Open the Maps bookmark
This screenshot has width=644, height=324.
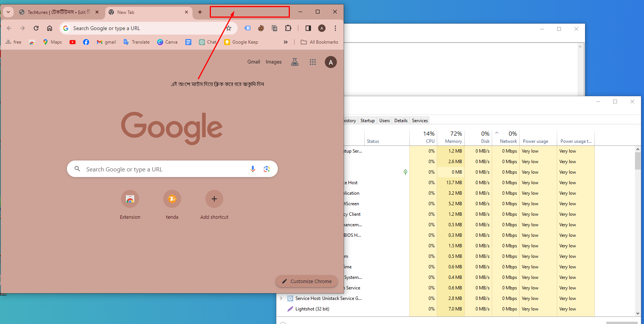52,42
